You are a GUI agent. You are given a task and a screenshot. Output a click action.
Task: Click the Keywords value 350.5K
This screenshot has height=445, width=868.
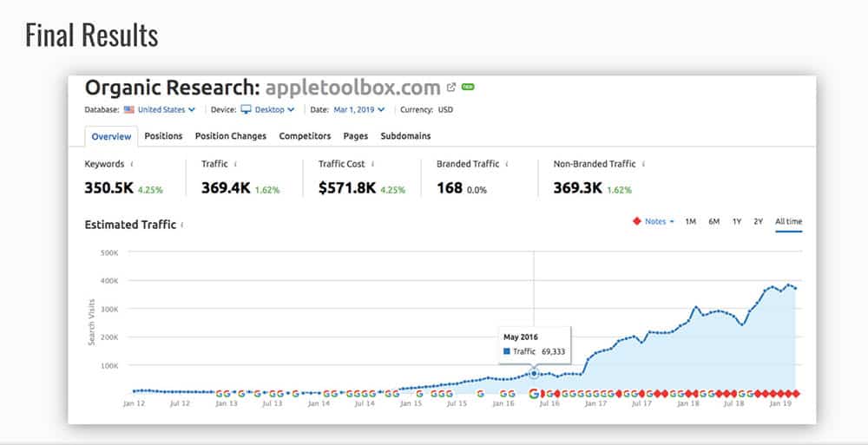click(109, 188)
